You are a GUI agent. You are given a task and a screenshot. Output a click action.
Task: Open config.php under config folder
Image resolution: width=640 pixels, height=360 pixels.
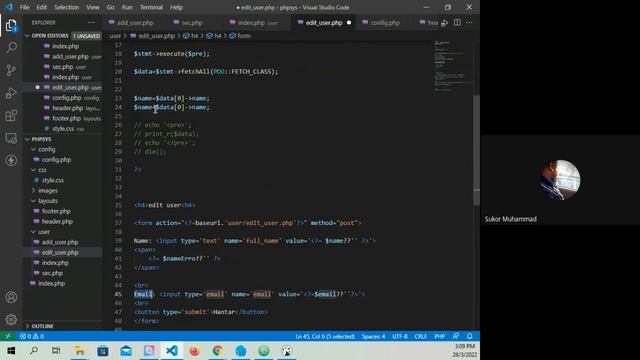56,160
